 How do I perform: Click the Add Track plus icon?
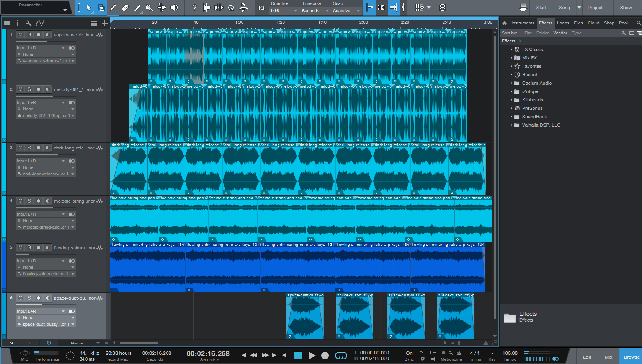coord(105,23)
